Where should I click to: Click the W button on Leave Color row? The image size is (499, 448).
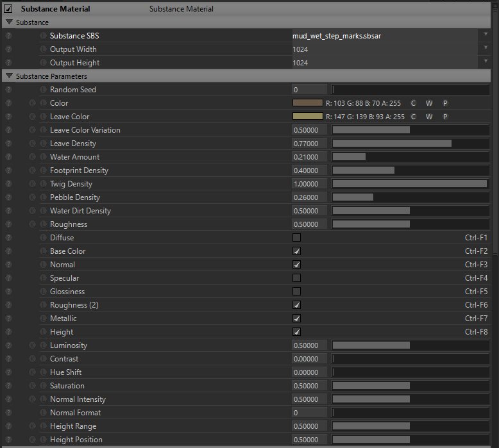[429, 117]
